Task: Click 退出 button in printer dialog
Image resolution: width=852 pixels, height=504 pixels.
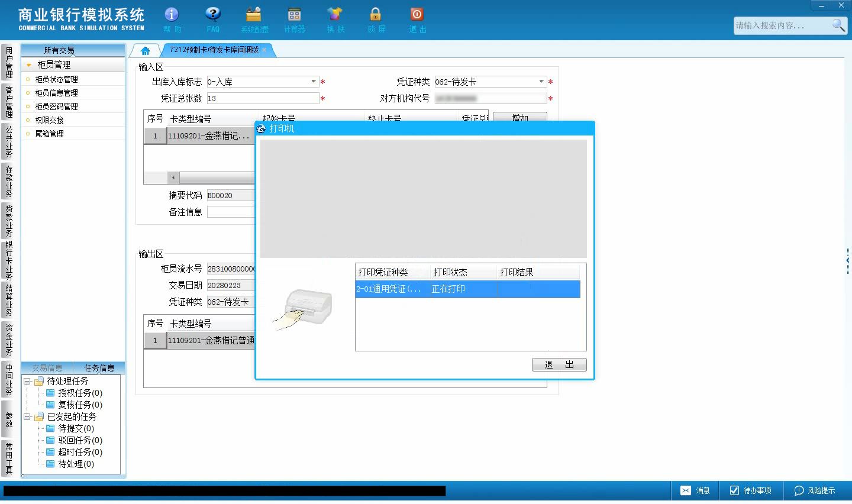Action: [559, 364]
